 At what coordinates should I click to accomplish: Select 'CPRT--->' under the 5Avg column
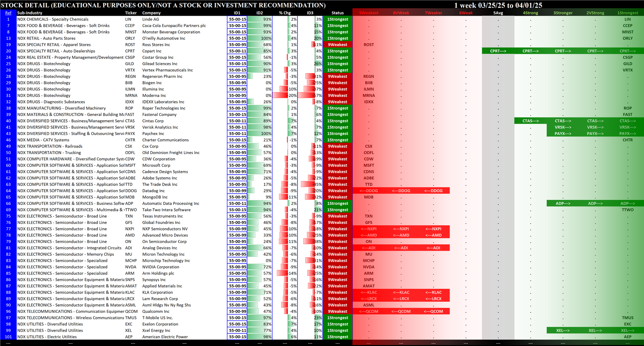[498, 51]
